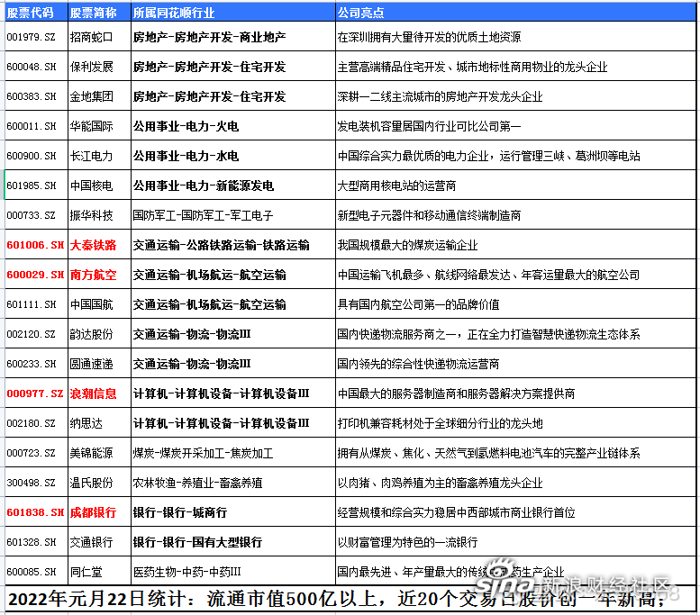700x615 pixels.
Task: Click the 以财富管理为特色的一流银行 cell
Action: coord(515,542)
